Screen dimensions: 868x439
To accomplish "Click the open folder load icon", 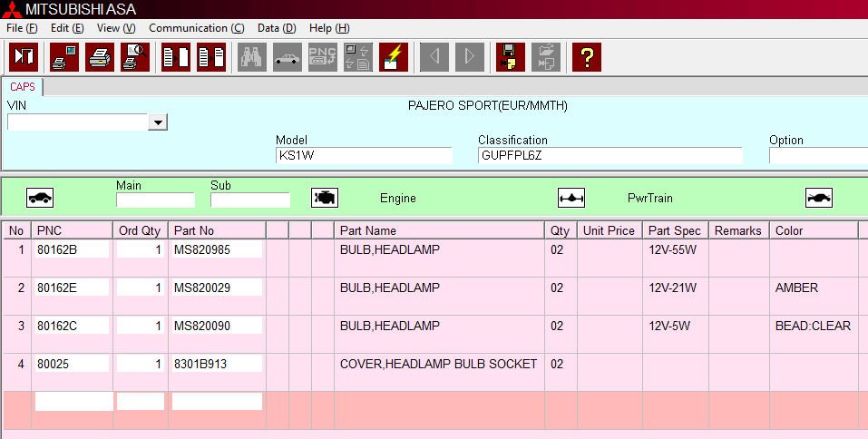I will [x=546, y=56].
